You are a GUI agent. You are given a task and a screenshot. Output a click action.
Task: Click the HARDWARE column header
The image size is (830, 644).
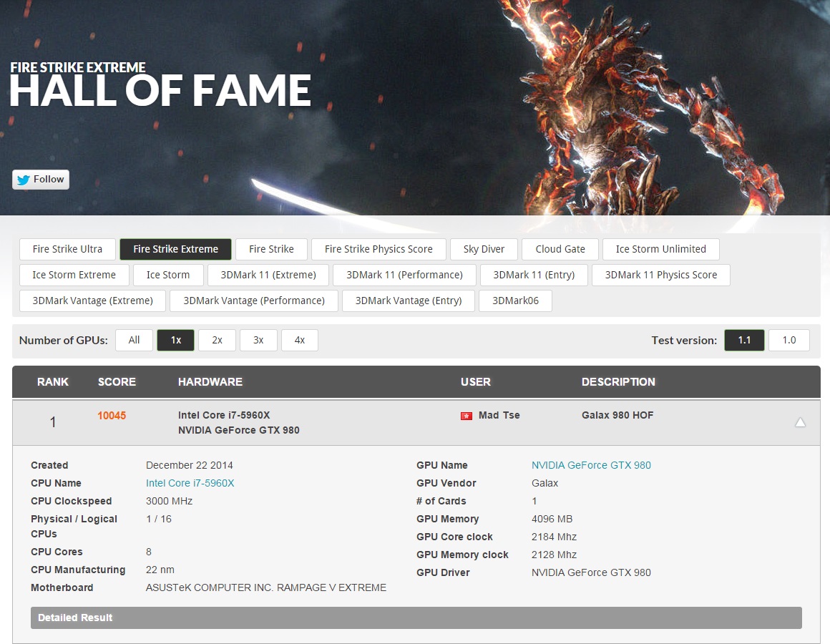210,382
